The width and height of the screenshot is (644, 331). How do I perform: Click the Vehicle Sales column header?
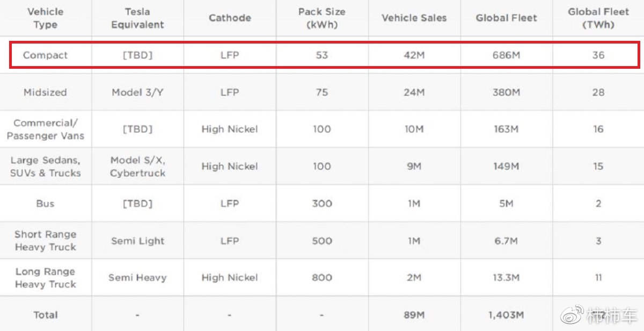(x=414, y=18)
